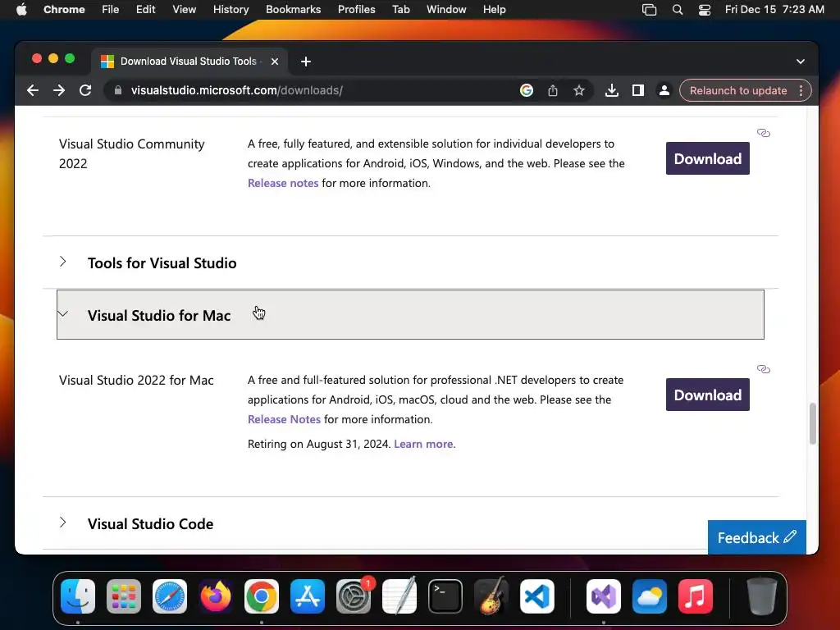Viewport: 840px width, 630px height.
Task: Open the View menu
Action: [184, 10]
